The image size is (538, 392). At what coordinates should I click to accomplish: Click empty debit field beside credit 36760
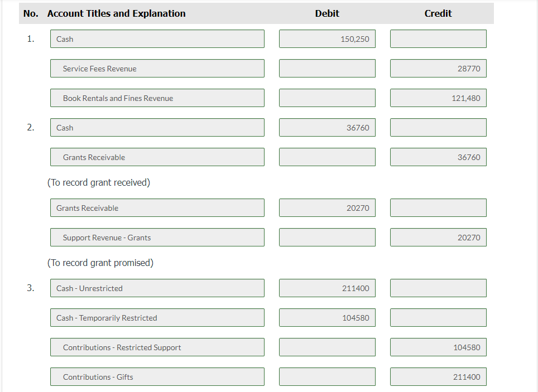327,157
